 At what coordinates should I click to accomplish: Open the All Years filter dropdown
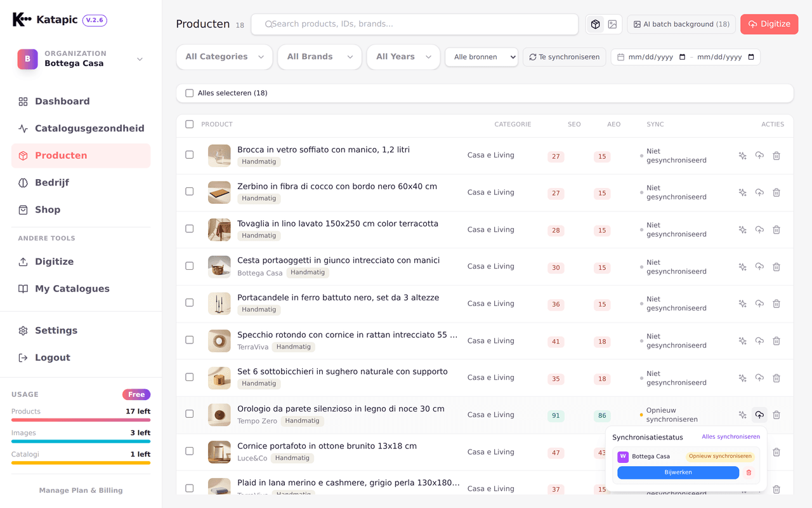pos(403,57)
